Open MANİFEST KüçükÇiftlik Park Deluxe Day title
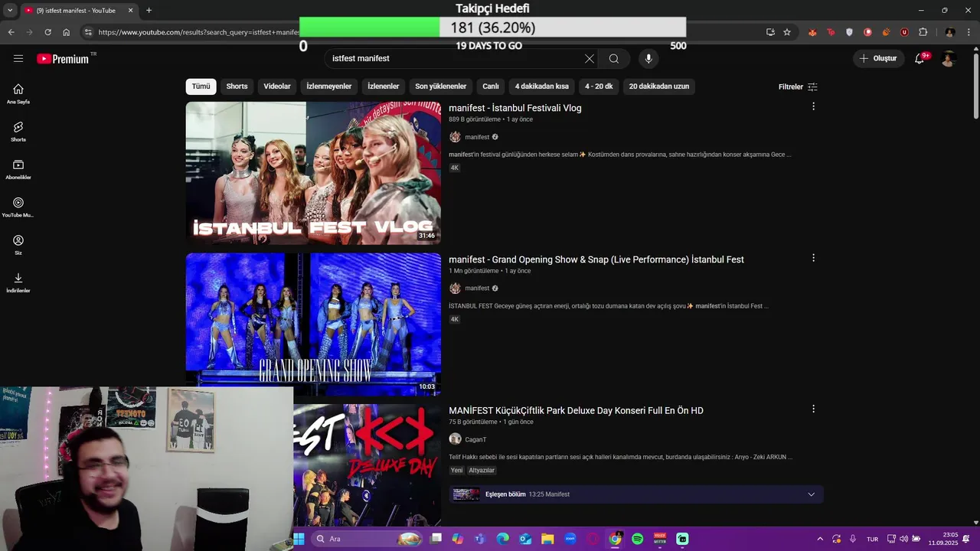Image resolution: width=980 pixels, height=551 pixels. tap(576, 410)
